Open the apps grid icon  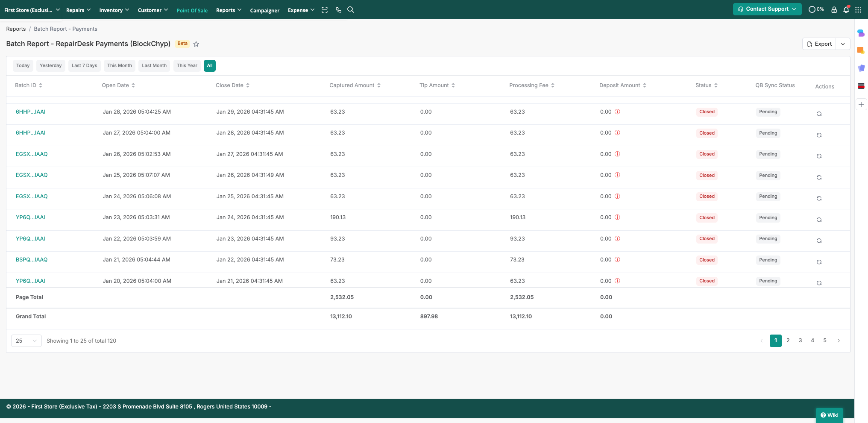tap(858, 9)
